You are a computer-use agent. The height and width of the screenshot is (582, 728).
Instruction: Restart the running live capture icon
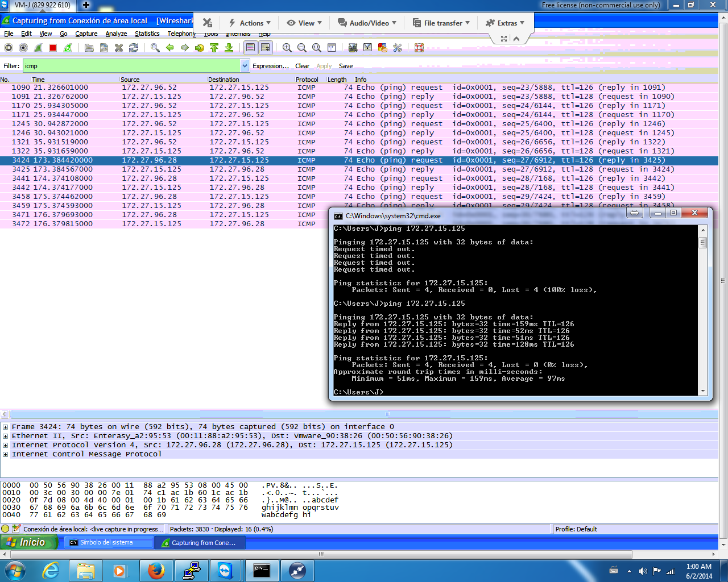coord(68,48)
